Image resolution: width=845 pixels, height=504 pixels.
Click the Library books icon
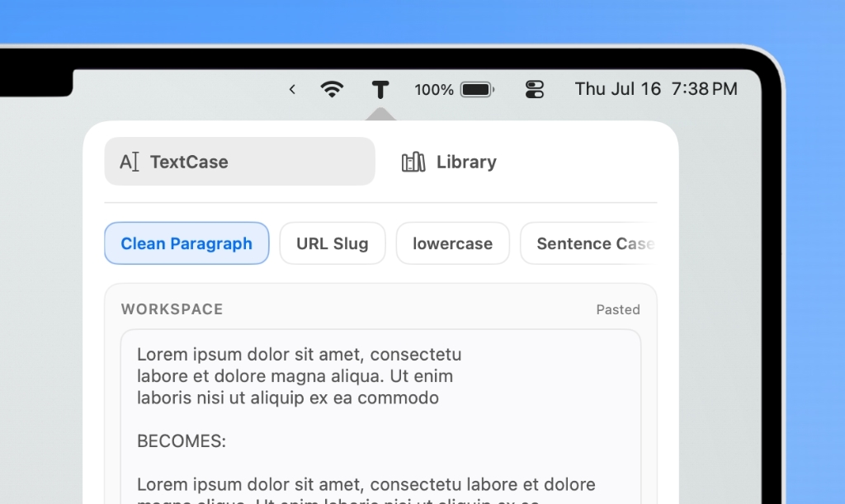click(413, 162)
